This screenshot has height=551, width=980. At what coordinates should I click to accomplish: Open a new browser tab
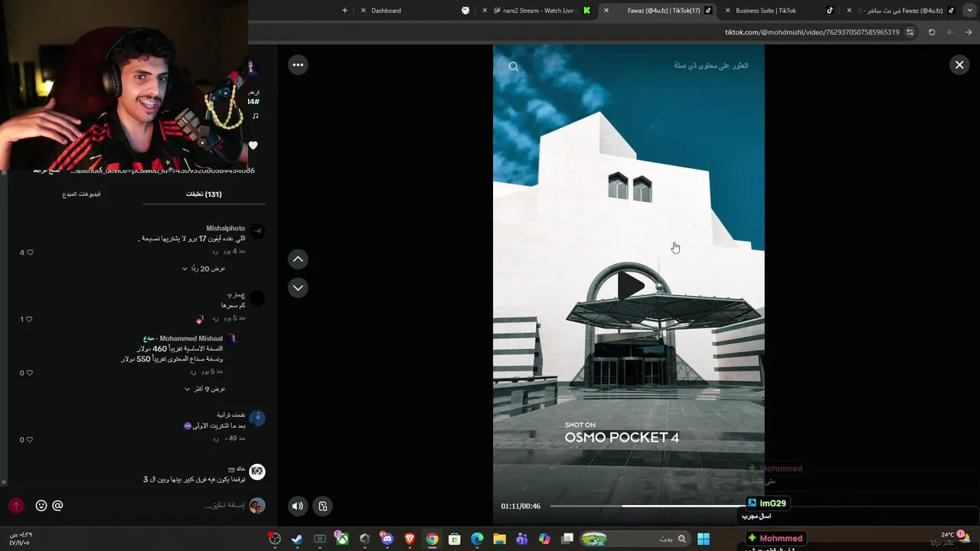(345, 11)
